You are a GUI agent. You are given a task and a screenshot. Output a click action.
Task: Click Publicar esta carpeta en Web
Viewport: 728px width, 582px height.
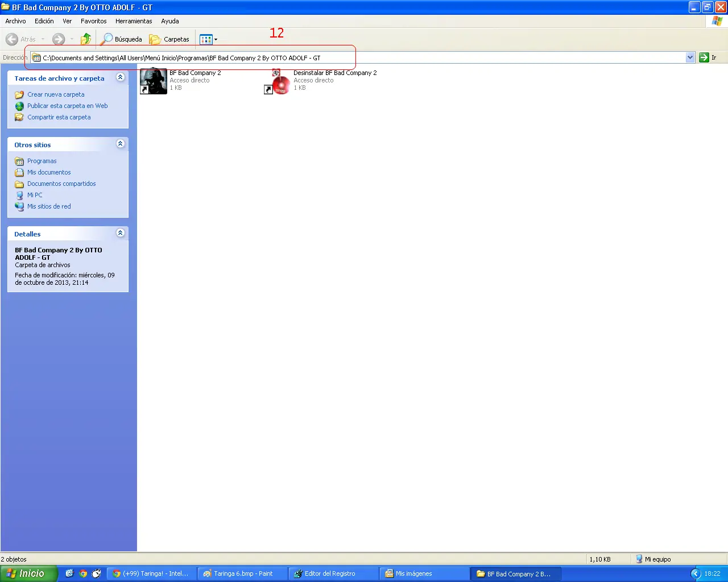pyautogui.click(x=67, y=106)
